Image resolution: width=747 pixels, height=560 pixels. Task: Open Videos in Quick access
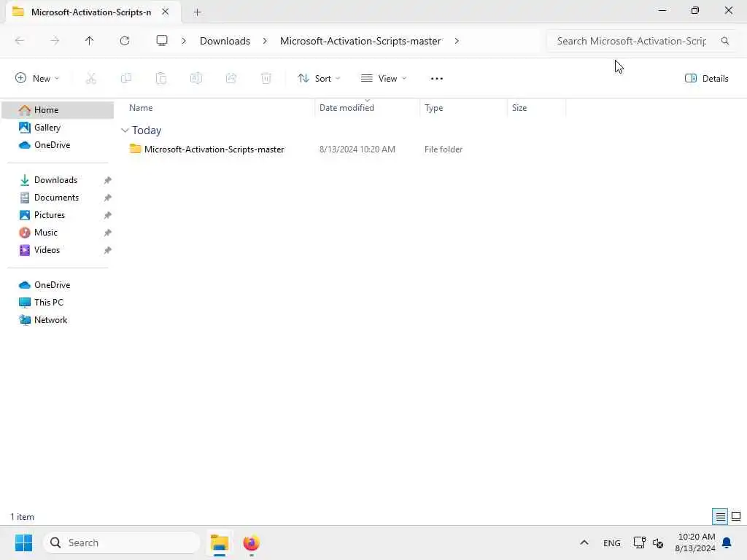[x=47, y=250]
